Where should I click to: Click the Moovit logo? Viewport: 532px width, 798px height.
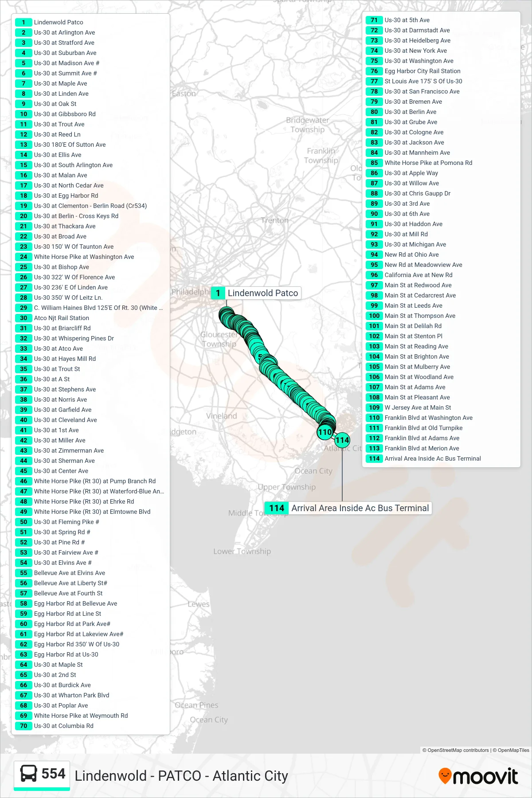478,776
